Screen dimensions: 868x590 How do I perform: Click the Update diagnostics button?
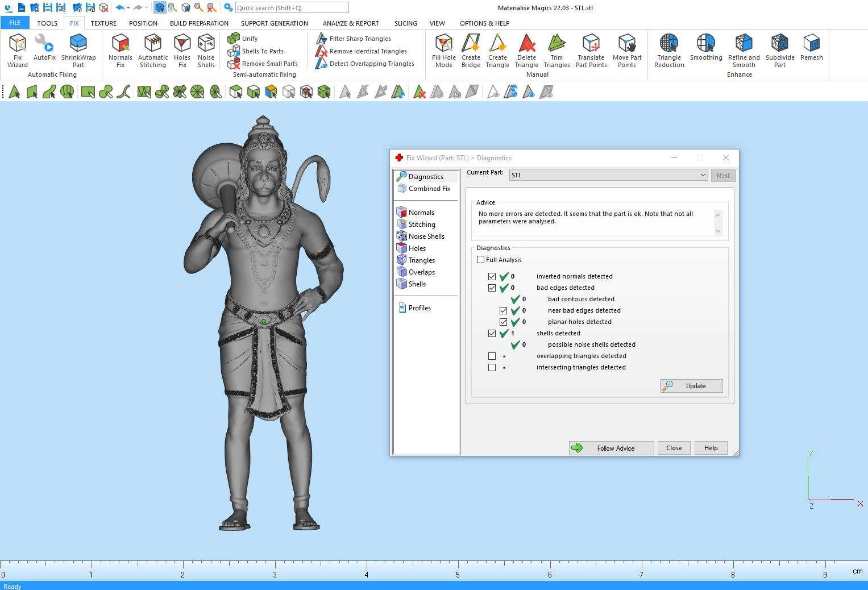tap(691, 386)
